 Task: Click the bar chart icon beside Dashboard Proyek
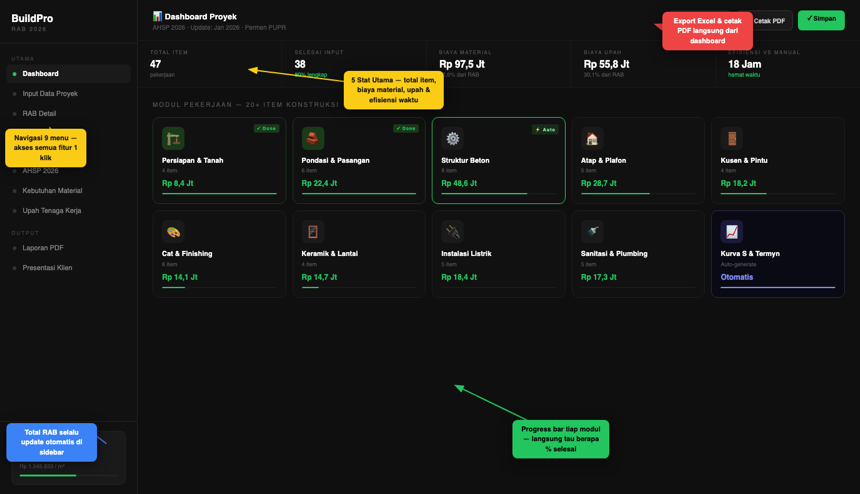pos(157,16)
